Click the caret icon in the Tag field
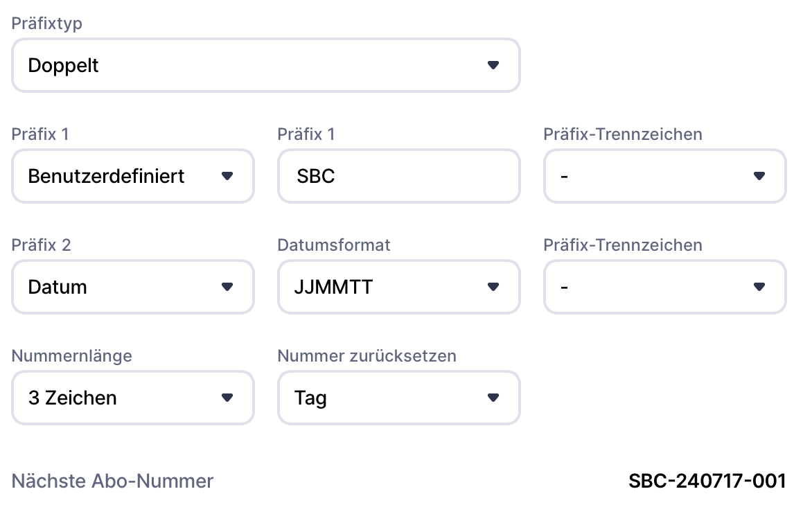Viewport: 812px width, 514px height. coord(493,398)
